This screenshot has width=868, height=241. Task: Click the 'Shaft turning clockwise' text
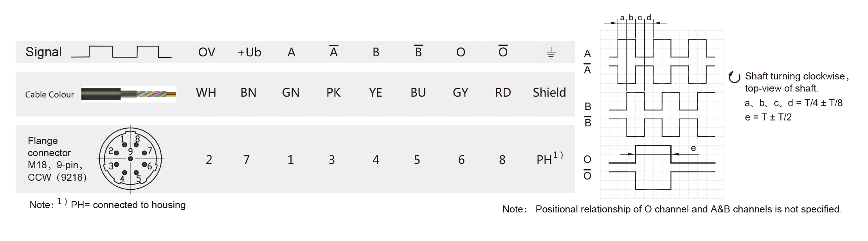point(796,76)
